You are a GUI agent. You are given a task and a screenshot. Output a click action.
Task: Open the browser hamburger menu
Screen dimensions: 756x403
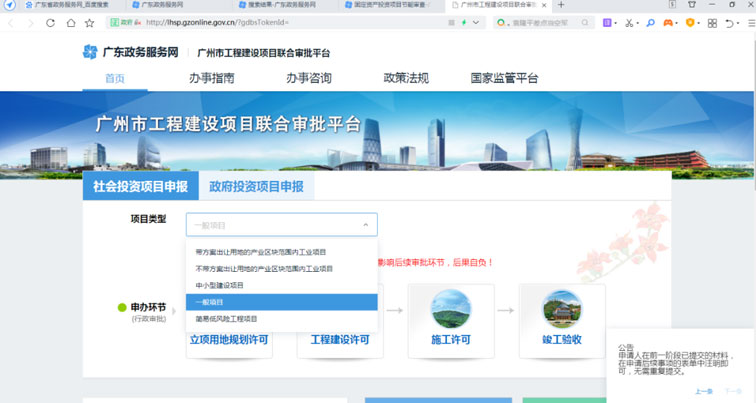[751, 23]
